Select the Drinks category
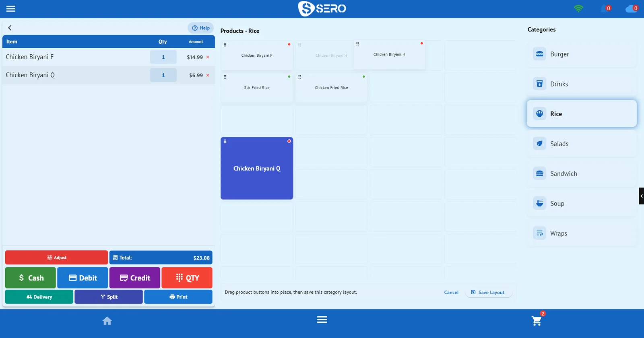This screenshot has height=338, width=644. [x=582, y=84]
